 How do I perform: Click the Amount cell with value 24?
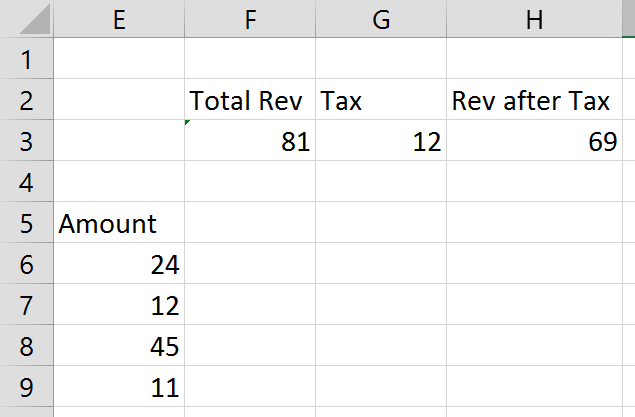point(119,265)
